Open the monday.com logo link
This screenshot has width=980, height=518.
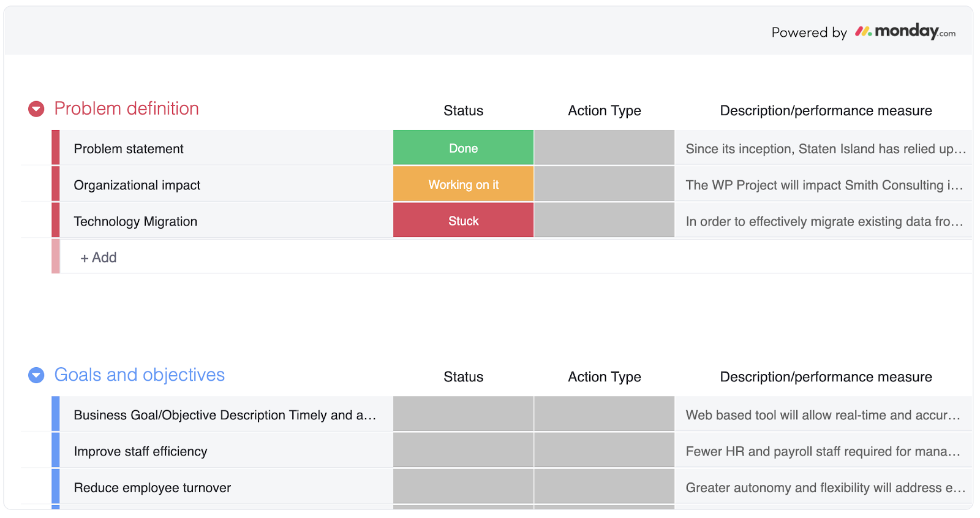point(905,31)
